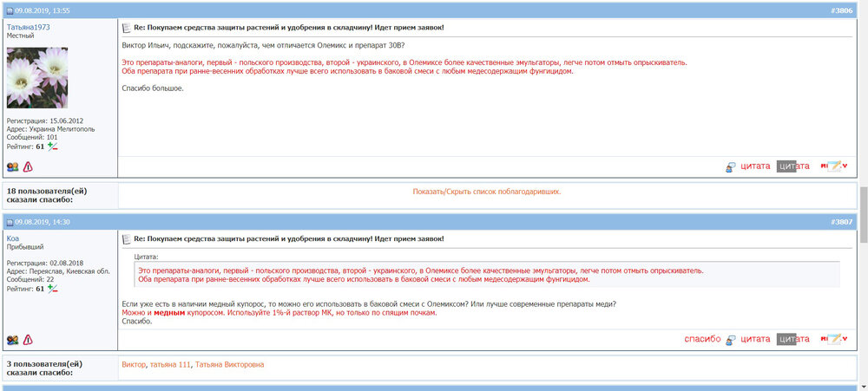Click text 'Регистрация: 02.08.2018'
The height and width of the screenshot is (391, 868).
tap(45, 264)
